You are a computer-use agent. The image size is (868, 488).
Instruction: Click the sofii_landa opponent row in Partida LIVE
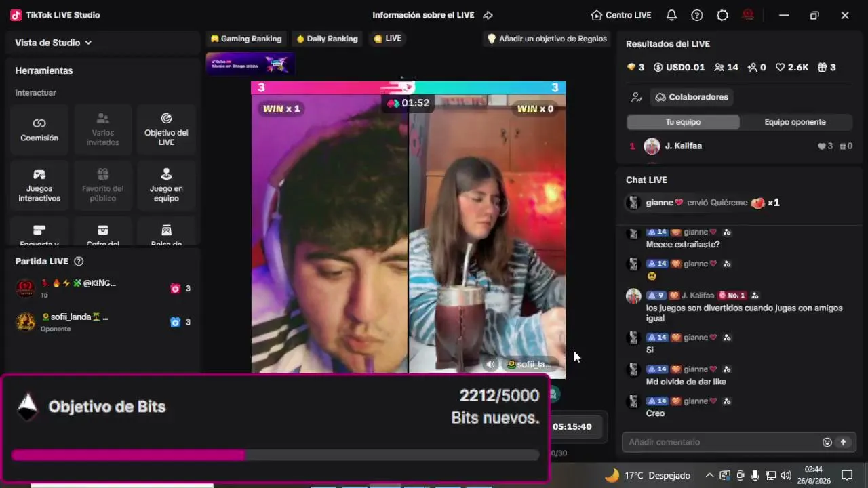click(x=104, y=321)
